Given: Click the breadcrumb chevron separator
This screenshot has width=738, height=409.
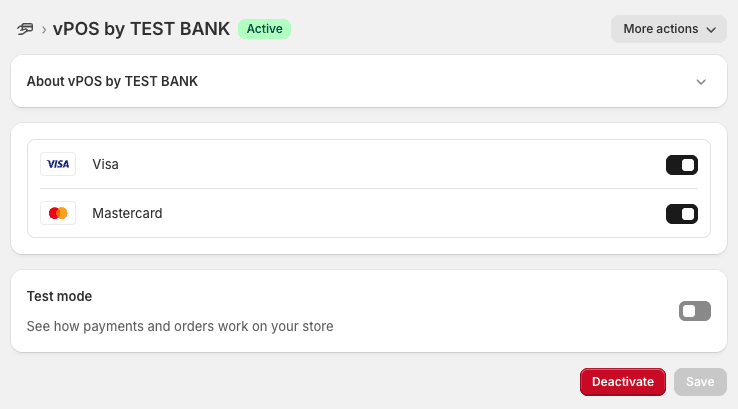Looking at the screenshot, I should [x=44, y=29].
